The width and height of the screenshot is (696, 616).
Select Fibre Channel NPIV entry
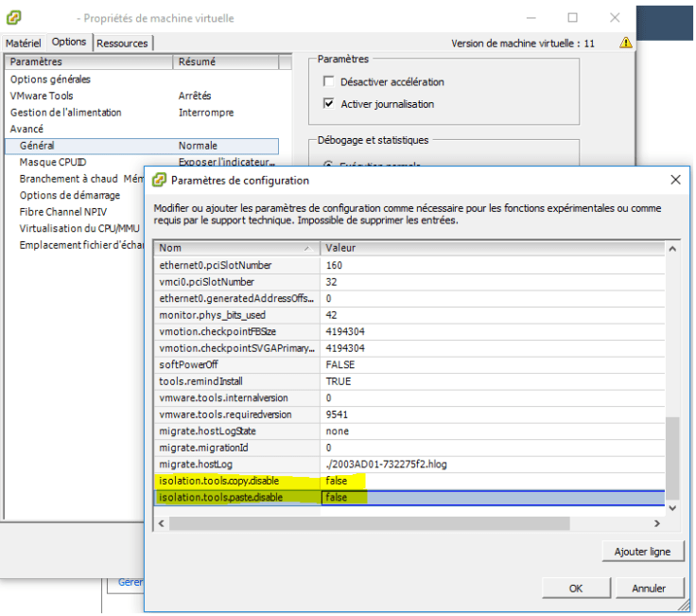tap(62, 212)
